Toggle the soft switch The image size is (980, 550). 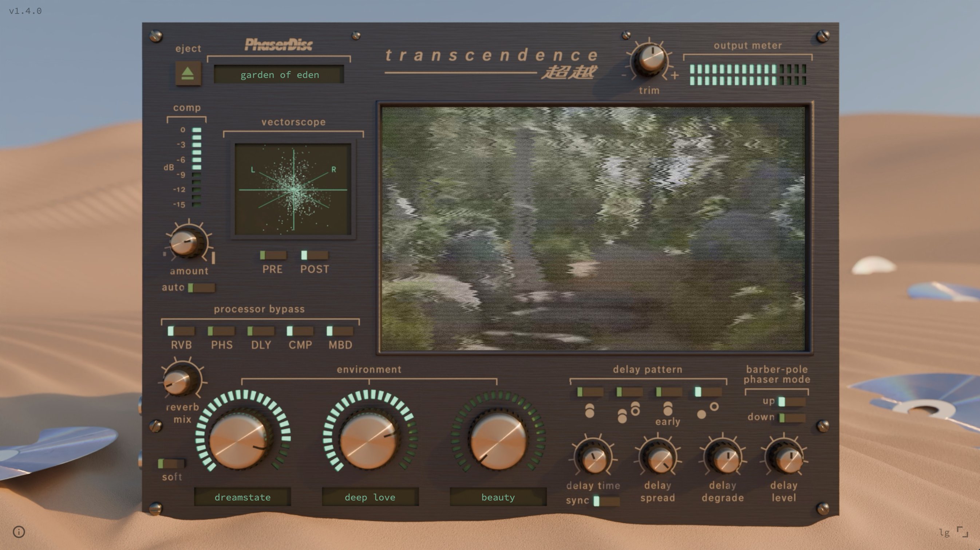click(171, 464)
